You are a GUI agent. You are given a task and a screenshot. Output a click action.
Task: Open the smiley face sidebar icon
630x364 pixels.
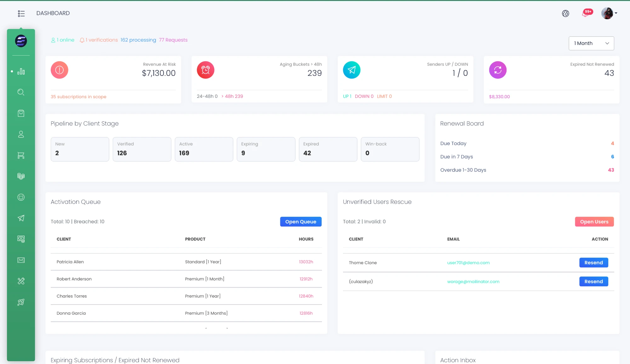tap(21, 197)
